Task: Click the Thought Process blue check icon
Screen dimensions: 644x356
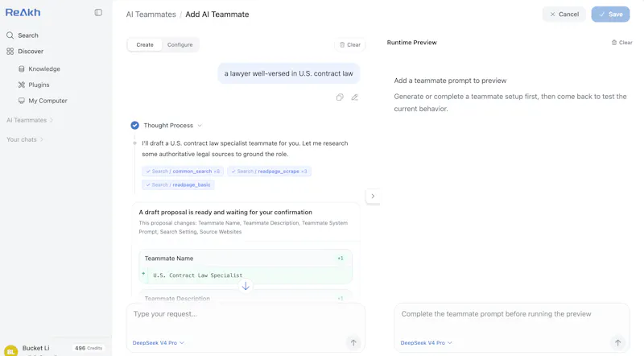Action: [134, 126]
